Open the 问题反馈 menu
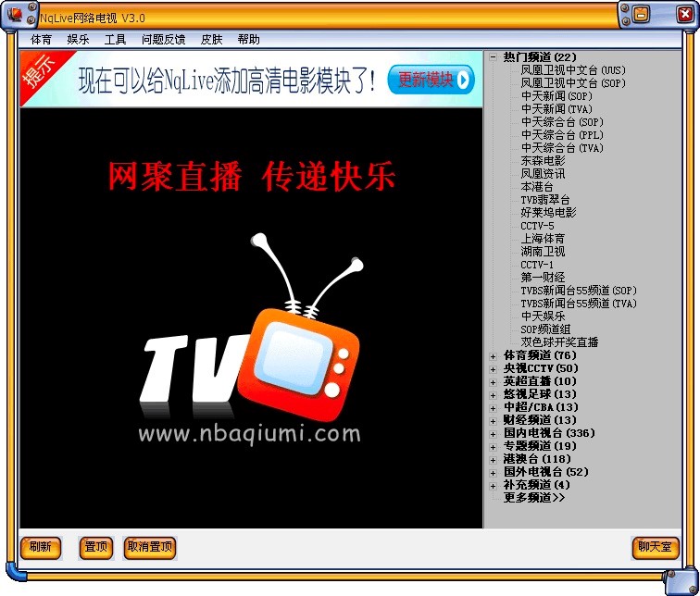The height and width of the screenshot is (596, 700). coord(163,40)
